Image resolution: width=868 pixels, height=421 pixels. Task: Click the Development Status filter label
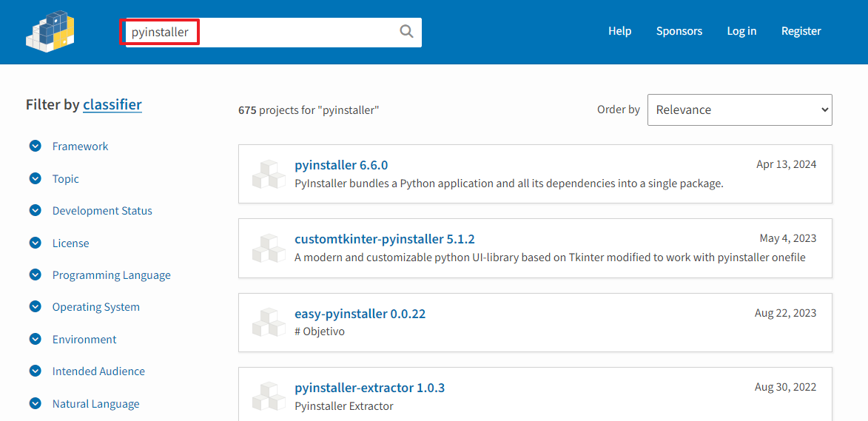point(102,211)
